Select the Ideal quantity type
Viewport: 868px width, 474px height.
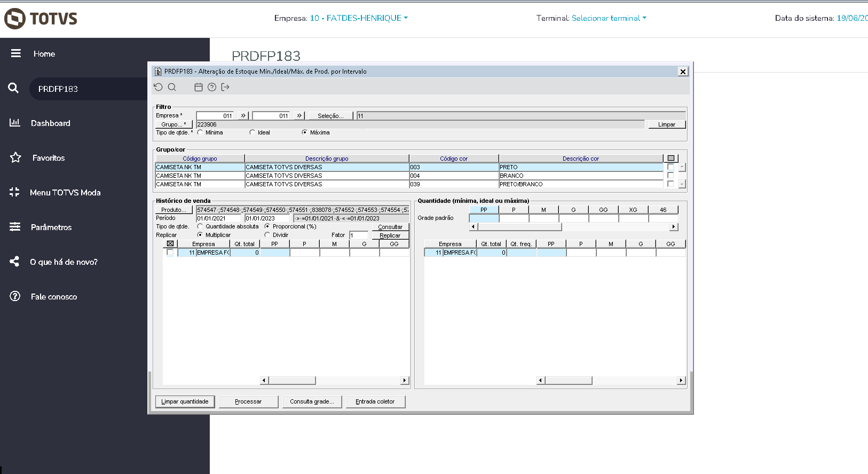click(x=252, y=132)
